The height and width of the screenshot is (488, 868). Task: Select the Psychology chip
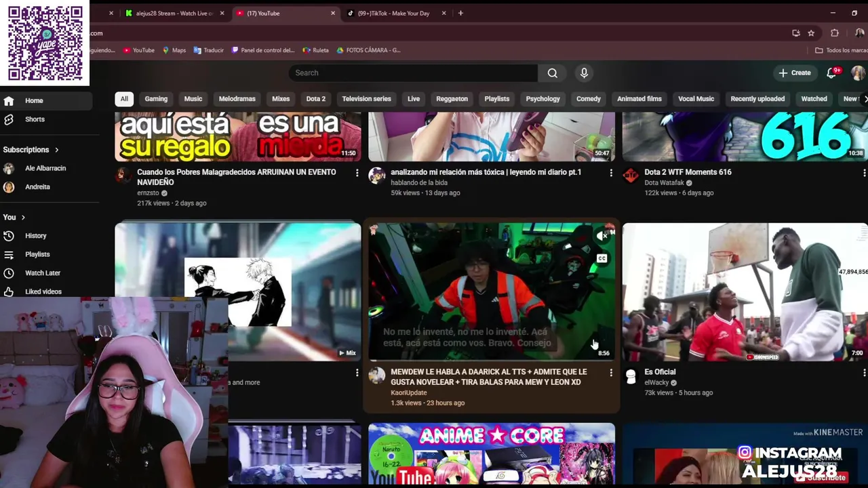[543, 99]
